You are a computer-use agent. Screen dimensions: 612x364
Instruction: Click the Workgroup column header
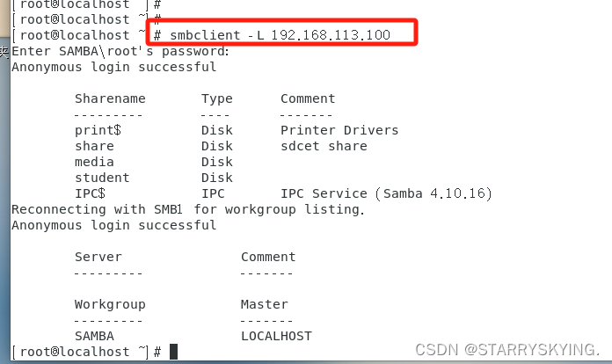click(x=110, y=304)
